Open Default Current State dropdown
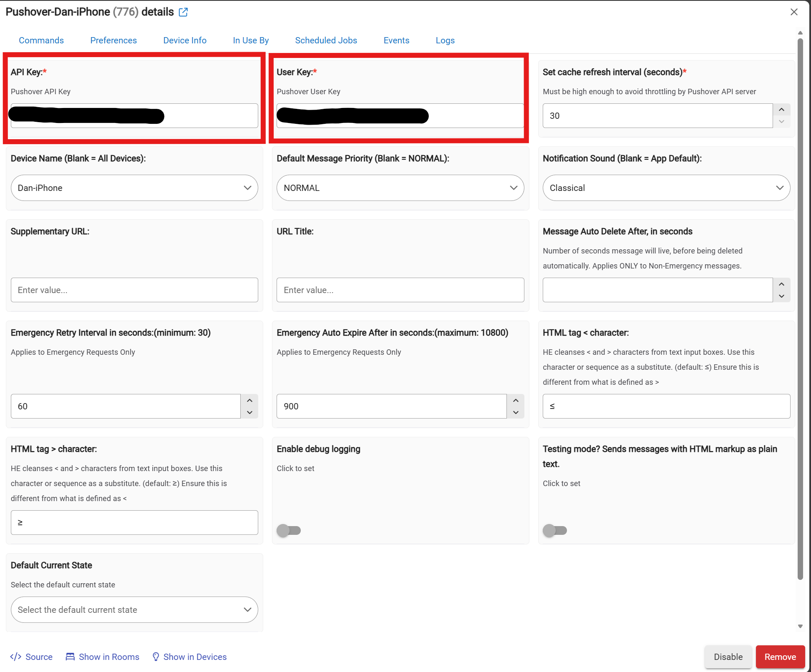This screenshot has height=672, width=811. 134,609
